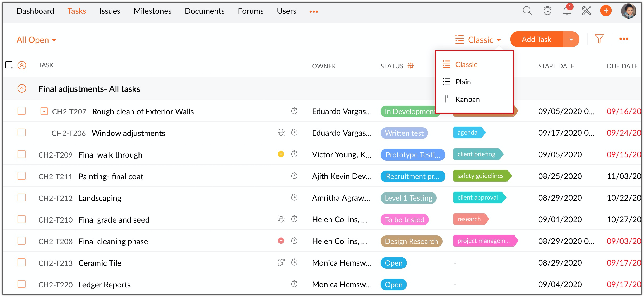Select the Final walk through checkbox
Screen dimensions: 644x297
pyautogui.click(x=22, y=154)
